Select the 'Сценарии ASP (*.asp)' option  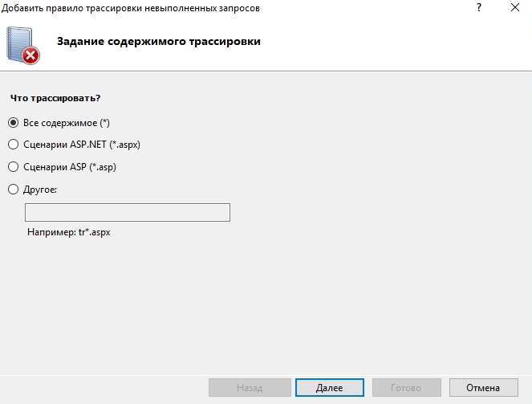click(x=13, y=167)
